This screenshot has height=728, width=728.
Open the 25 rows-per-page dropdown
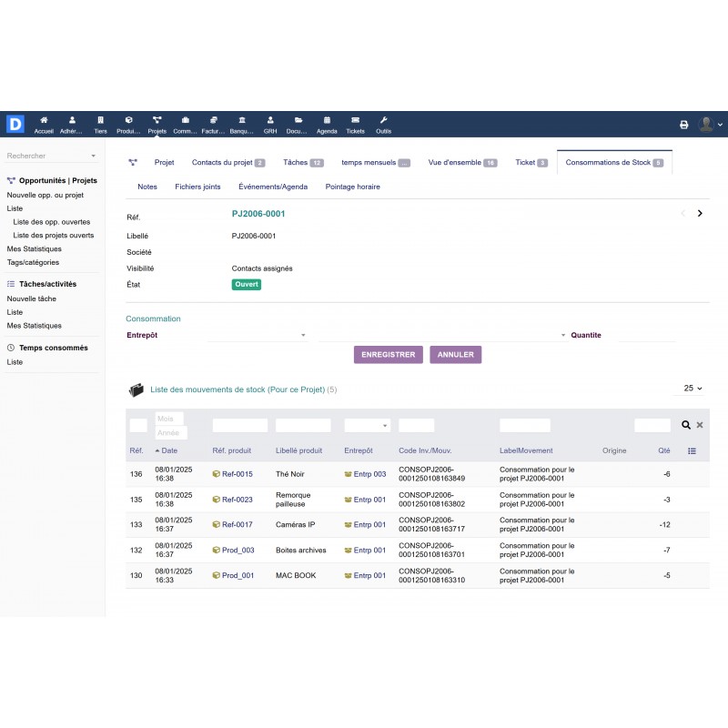click(x=691, y=389)
